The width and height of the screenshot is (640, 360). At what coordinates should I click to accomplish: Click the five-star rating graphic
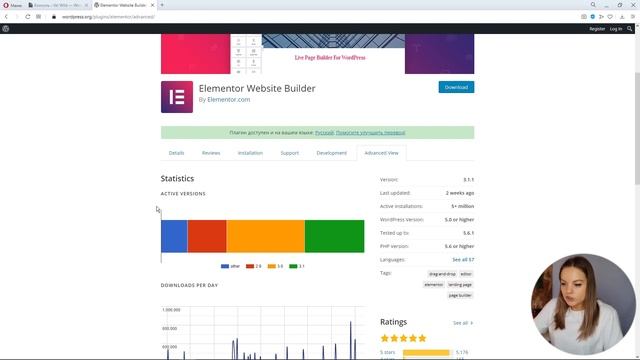[x=403, y=338]
